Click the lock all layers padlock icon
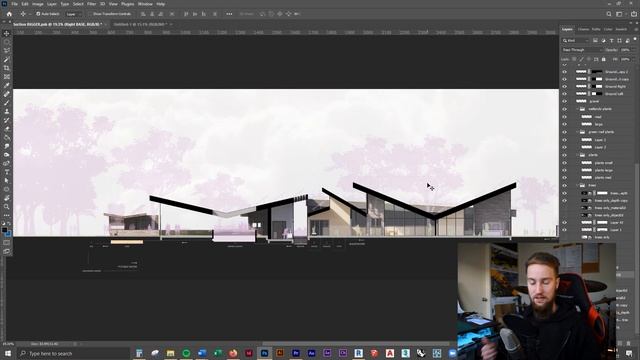640x360 pixels. (x=604, y=59)
